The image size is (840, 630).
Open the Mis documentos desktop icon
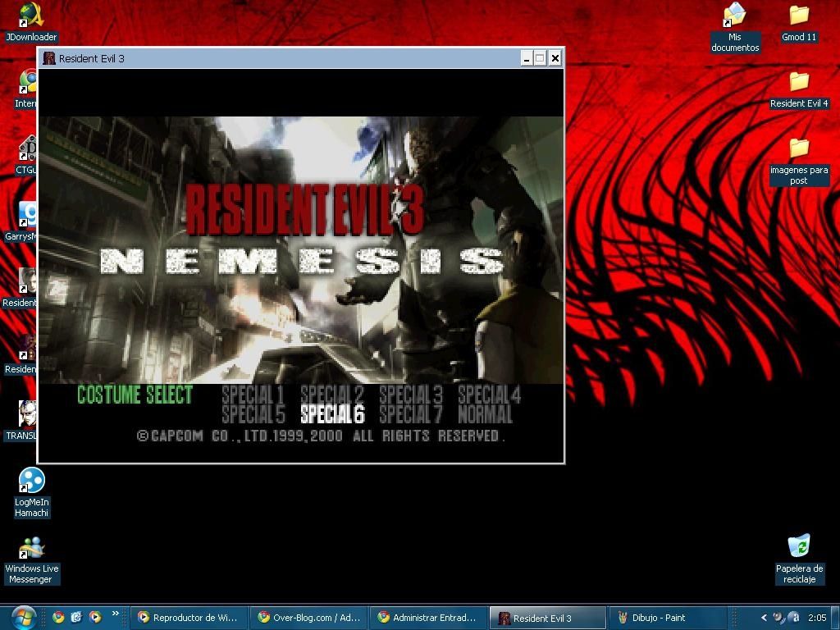point(734,27)
